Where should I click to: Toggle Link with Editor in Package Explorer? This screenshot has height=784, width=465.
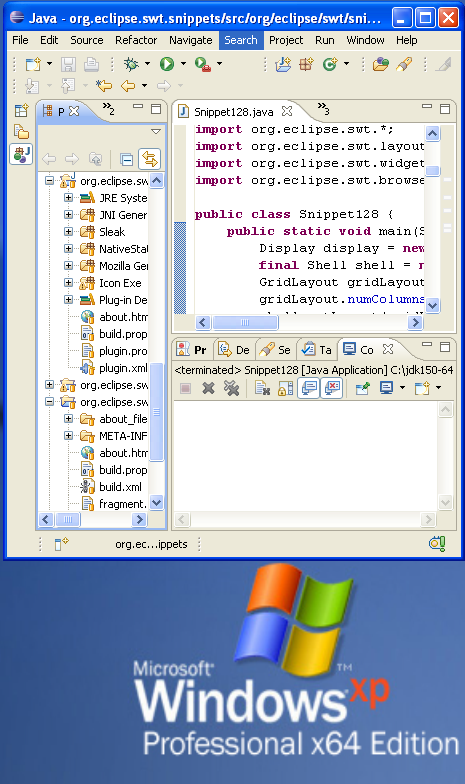click(x=150, y=160)
